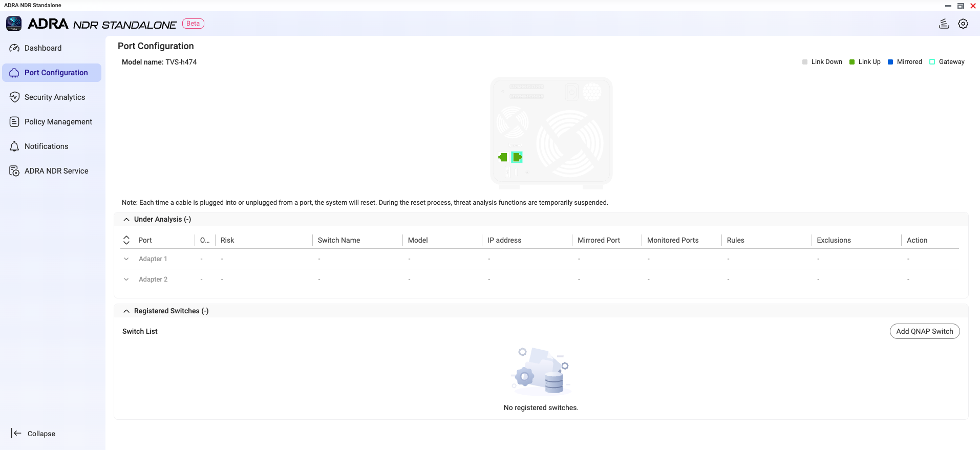This screenshot has width=980, height=450.
Task: Click the Security Analytics shield icon
Action: pyautogui.click(x=14, y=97)
